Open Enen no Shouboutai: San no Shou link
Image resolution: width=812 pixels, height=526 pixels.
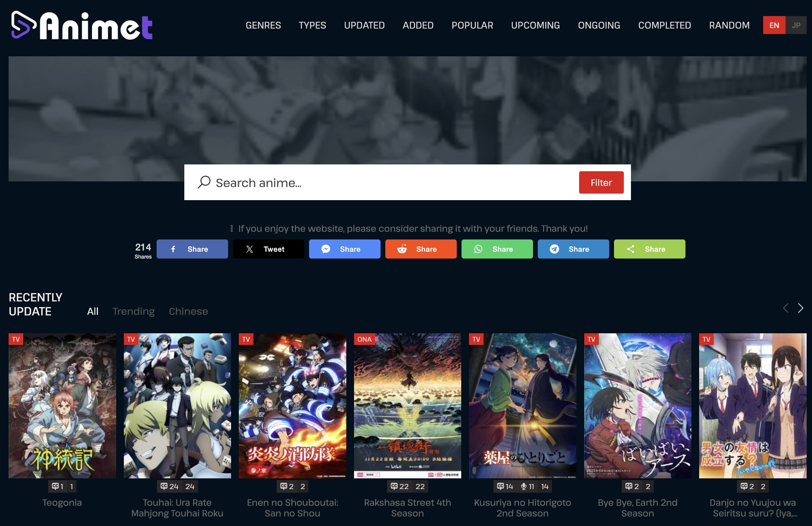[292, 508]
